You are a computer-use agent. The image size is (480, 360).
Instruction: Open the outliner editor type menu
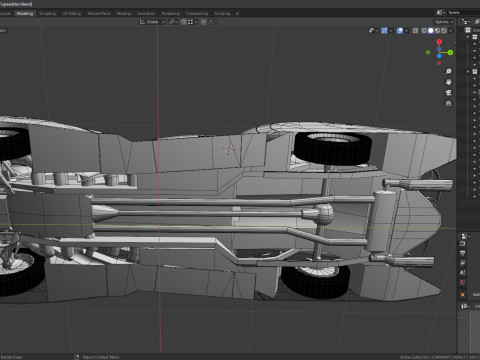(466, 22)
